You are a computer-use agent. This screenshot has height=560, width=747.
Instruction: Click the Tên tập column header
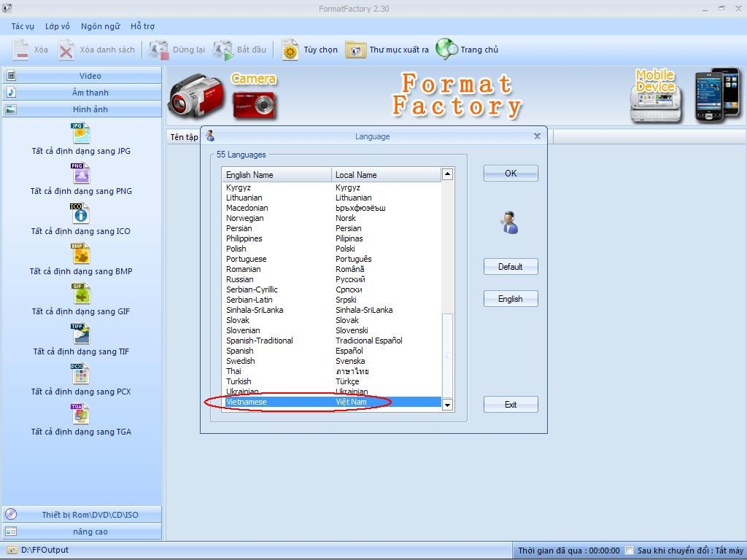pos(184,136)
